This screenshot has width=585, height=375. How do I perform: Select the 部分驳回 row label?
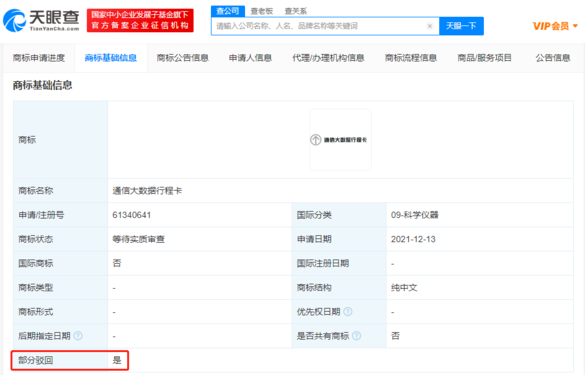pos(36,360)
